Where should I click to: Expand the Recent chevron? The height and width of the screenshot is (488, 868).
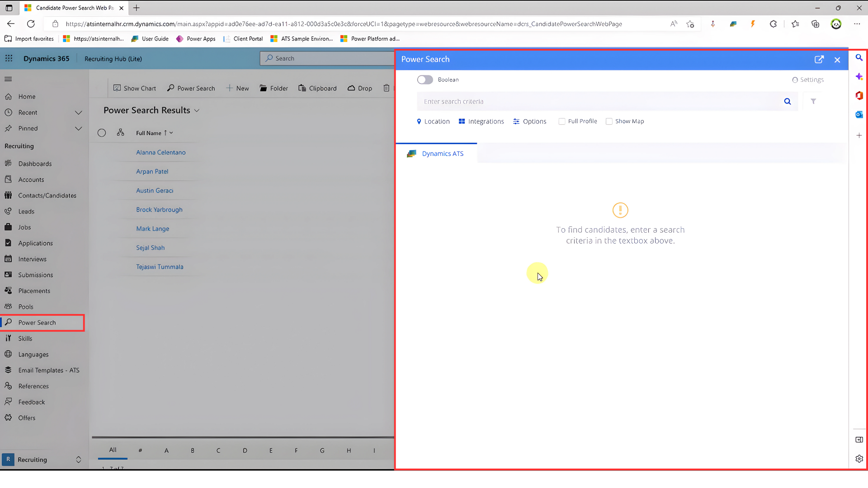[78, 113]
